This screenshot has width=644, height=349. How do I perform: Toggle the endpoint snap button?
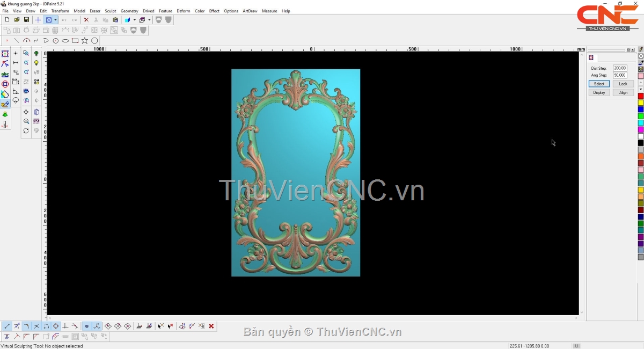click(x=7, y=326)
